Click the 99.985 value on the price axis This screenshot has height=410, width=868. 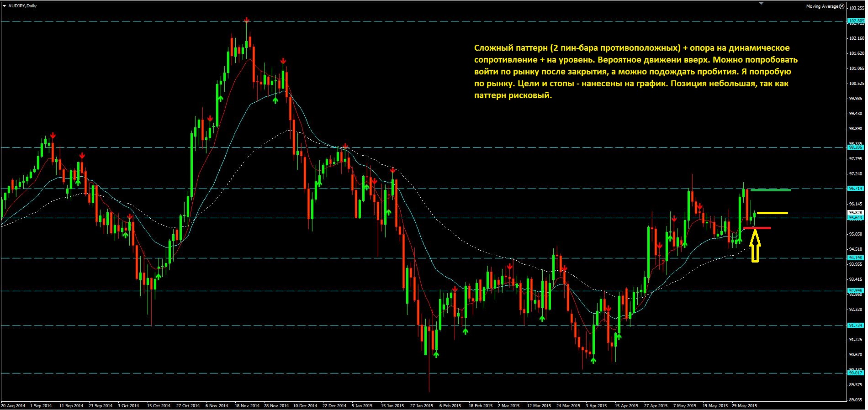[x=857, y=99]
